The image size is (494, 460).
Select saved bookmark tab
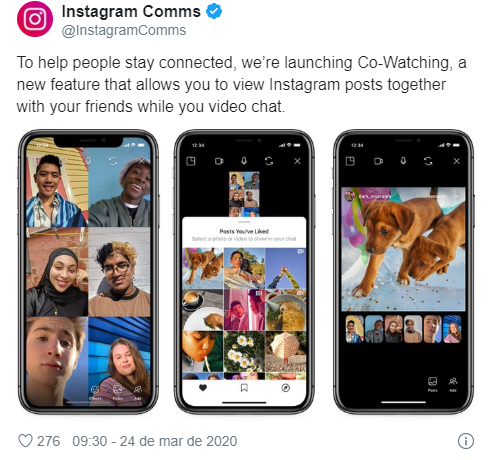point(244,388)
